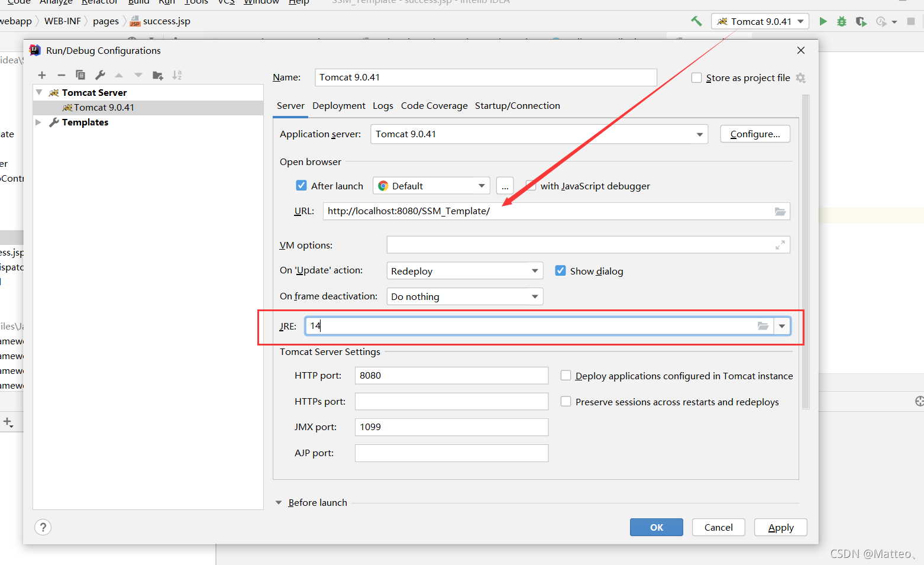The width and height of the screenshot is (924, 565).
Task: Move configuration up arrow
Action: pos(119,75)
